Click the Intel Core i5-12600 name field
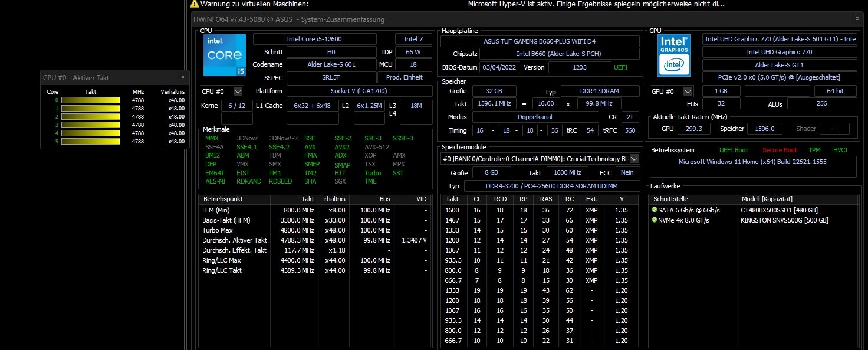Image resolution: width=868 pixels, height=350 pixels. coord(314,39)
